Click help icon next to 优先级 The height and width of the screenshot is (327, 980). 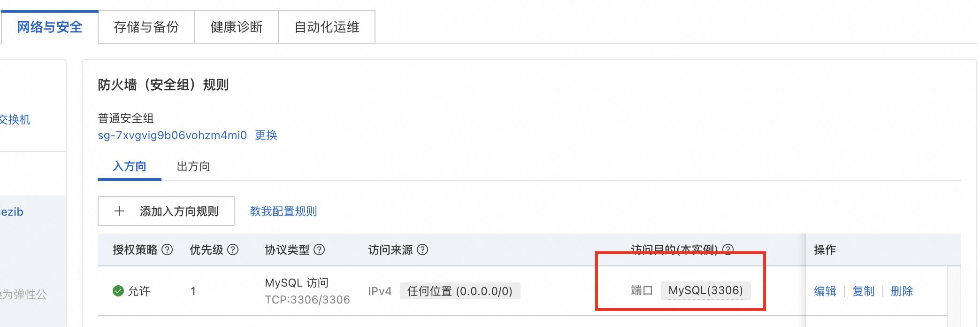233,249
